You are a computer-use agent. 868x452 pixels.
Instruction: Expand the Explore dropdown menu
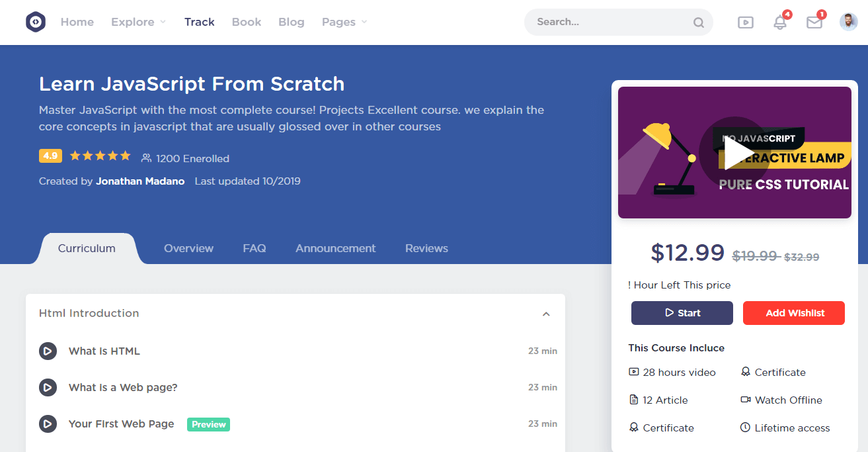click(x=138, y=22)
